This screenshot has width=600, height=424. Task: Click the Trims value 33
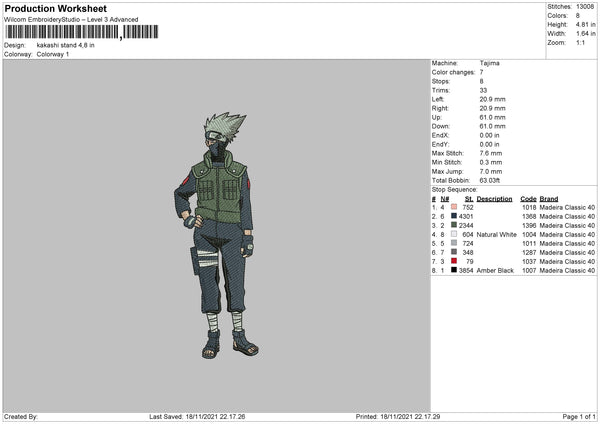[x=483, y=90]
